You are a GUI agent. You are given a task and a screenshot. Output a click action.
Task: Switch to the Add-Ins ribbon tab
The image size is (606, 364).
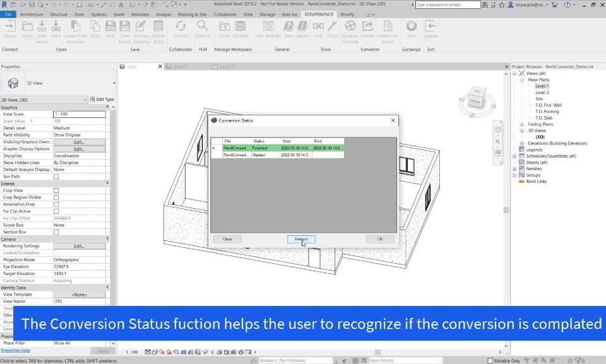(x=290, y=15)
